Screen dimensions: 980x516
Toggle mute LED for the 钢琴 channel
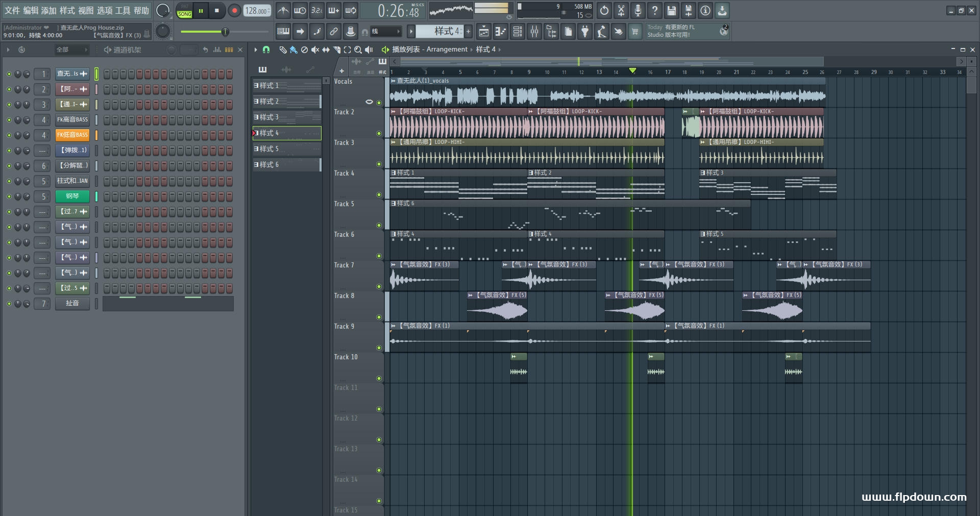click(x=9, y=196)
